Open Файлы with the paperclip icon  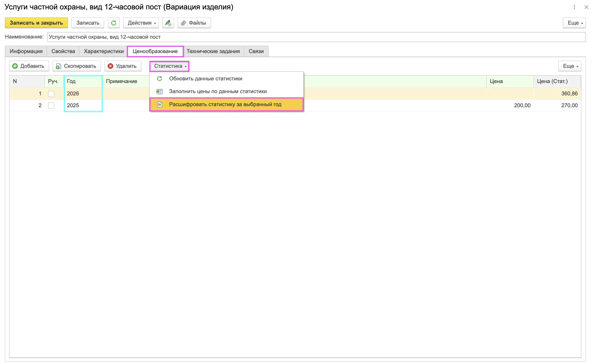(194, 23)
